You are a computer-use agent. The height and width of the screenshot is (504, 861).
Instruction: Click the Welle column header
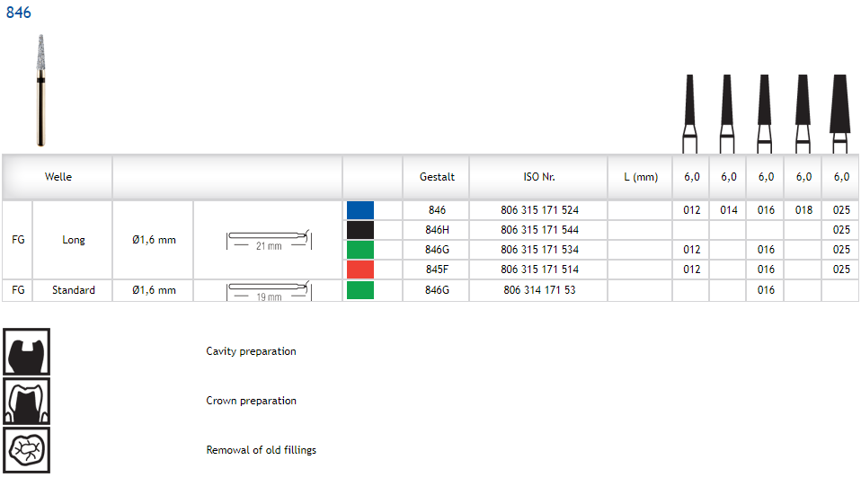(x=58, y=177)
